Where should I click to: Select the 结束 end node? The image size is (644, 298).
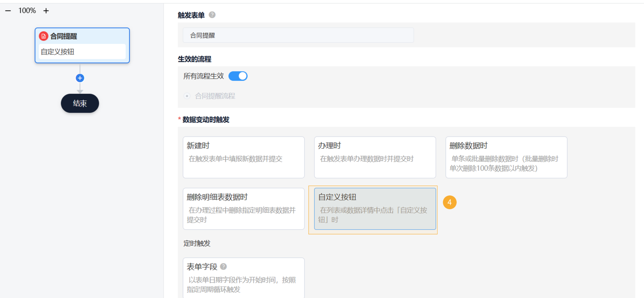coord(80,103)
